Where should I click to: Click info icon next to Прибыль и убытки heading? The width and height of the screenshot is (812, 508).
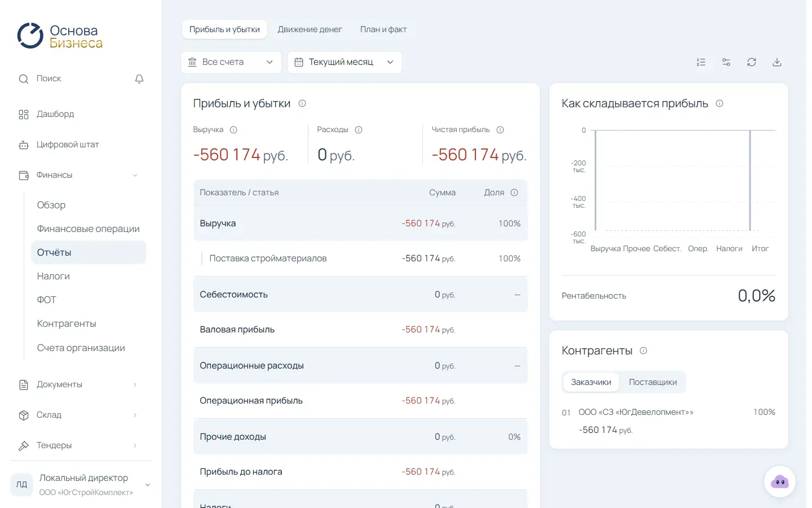click(302, 103)
